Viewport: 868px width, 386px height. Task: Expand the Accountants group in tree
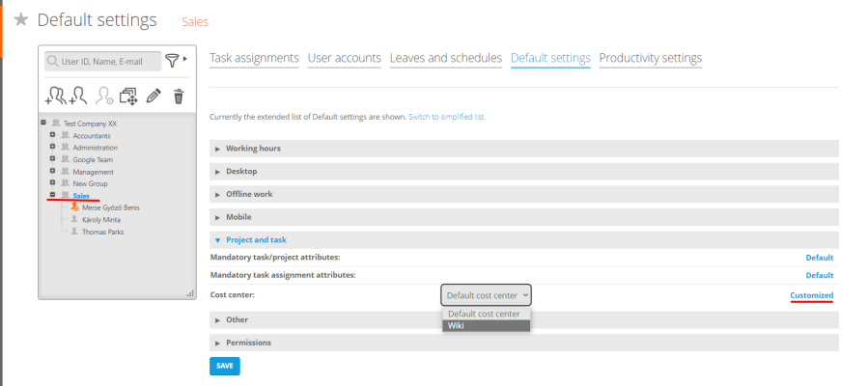[x=52, y=136]
